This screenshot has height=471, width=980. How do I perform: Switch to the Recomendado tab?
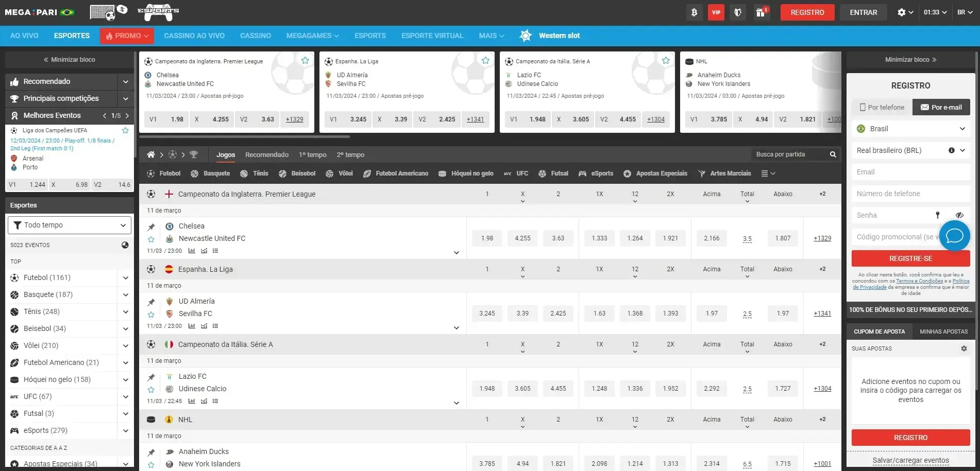point(266,154)
